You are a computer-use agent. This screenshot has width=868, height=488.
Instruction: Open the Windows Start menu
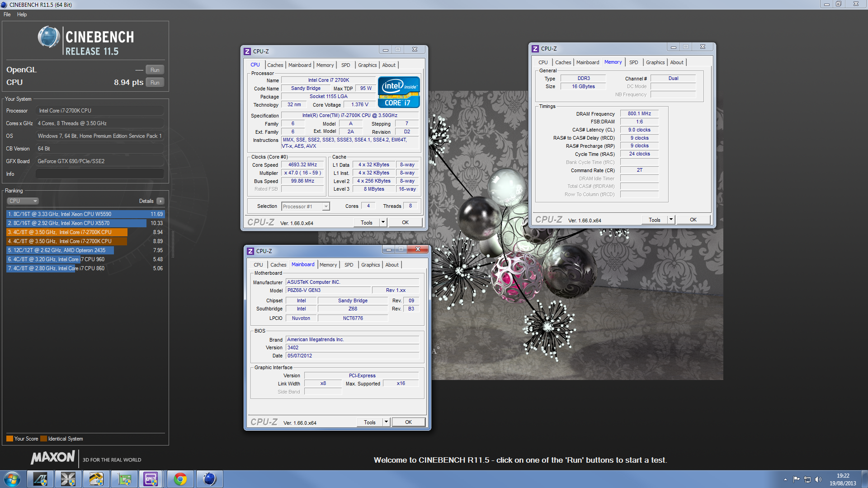[12, 479]
